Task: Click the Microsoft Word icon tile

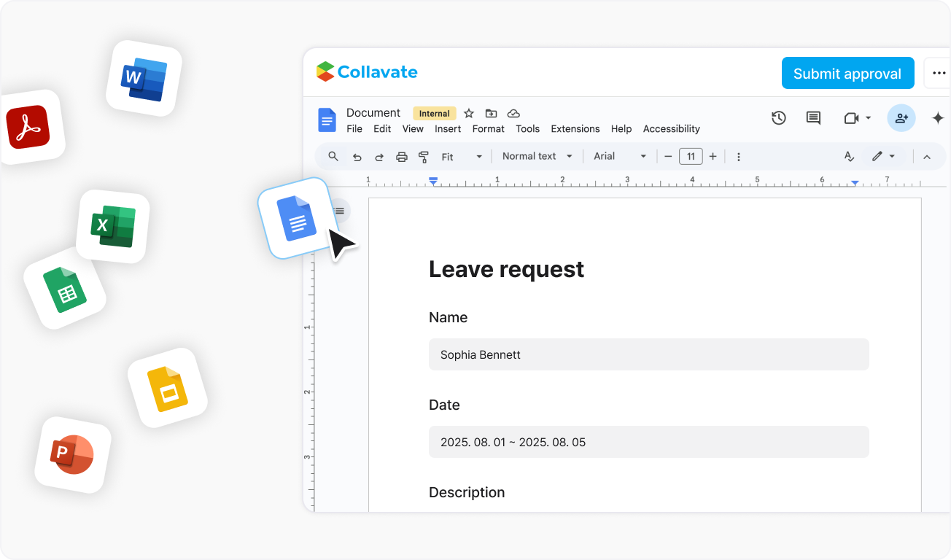Action: point(144,78)
